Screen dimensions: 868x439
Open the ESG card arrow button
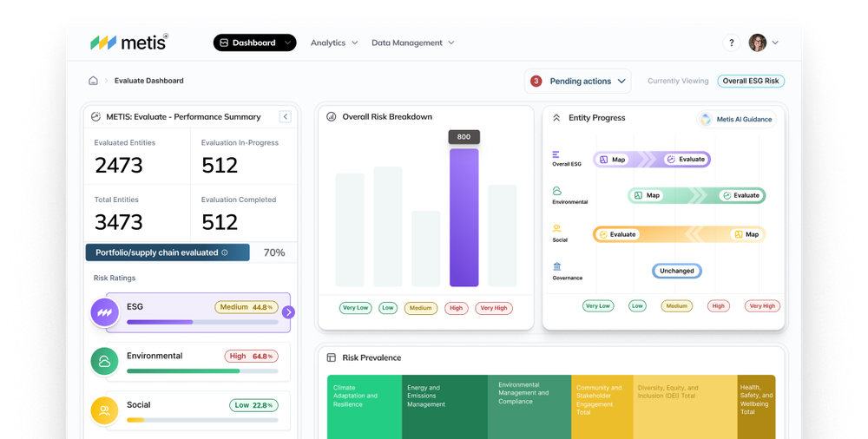[x=288, y=312]
